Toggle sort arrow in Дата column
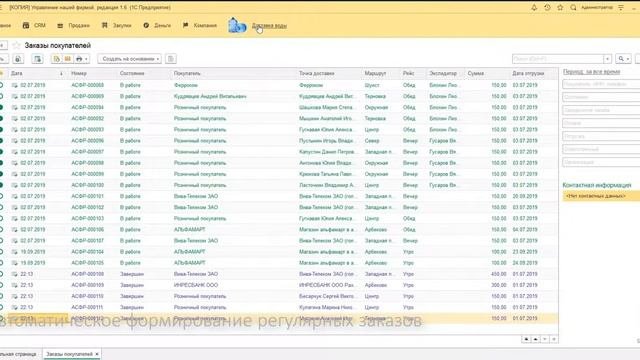The width and height of the screenshot is (640, 360). pyautogui.click(x=61, y=73)
